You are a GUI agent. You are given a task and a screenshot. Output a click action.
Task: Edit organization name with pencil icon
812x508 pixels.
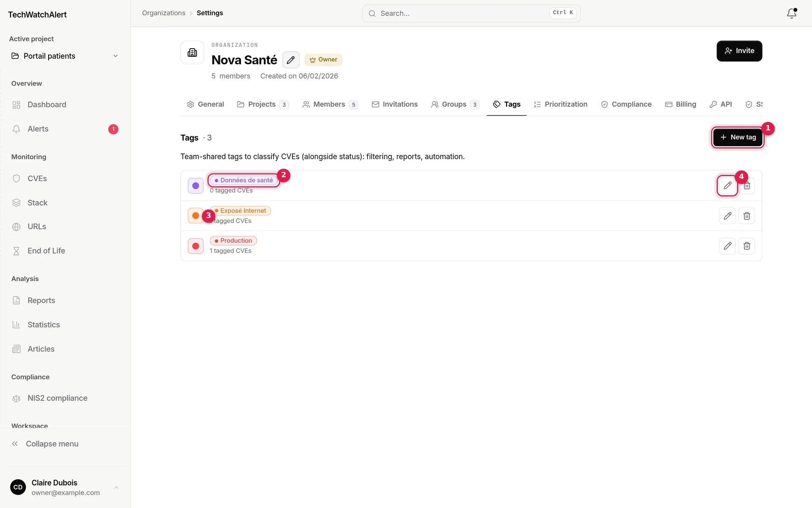point(291,60)
